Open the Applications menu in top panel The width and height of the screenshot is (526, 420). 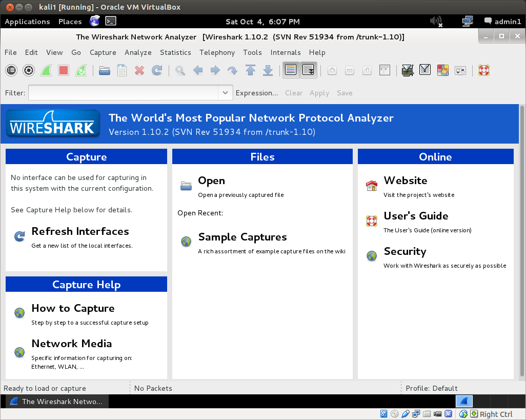coord(27,22)
